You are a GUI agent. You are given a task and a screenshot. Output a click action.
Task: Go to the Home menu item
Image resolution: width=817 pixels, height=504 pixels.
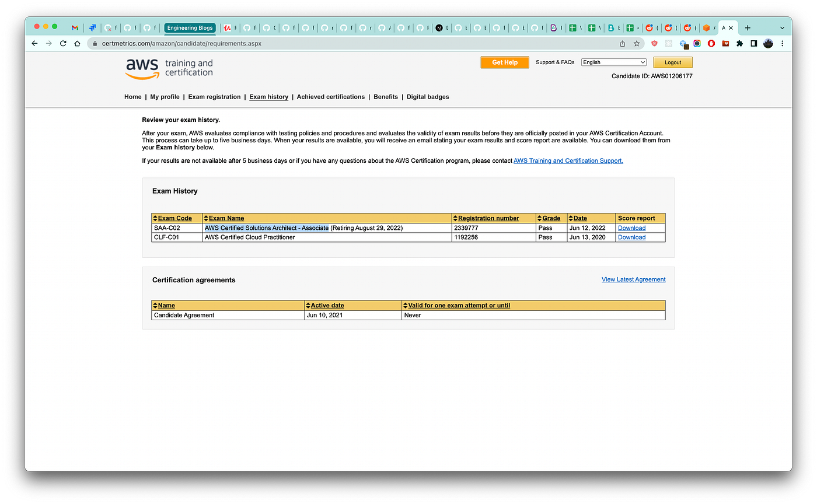(x=133, y=97)
